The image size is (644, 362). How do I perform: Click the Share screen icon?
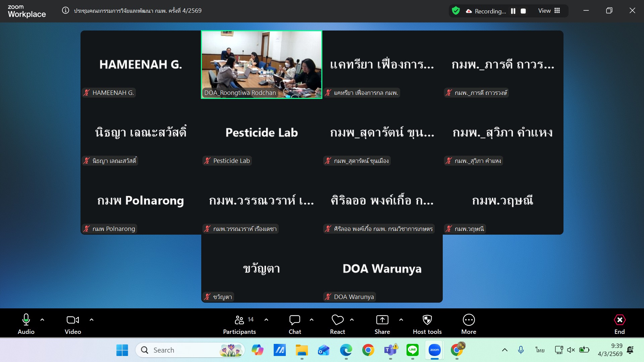[382, 320]
